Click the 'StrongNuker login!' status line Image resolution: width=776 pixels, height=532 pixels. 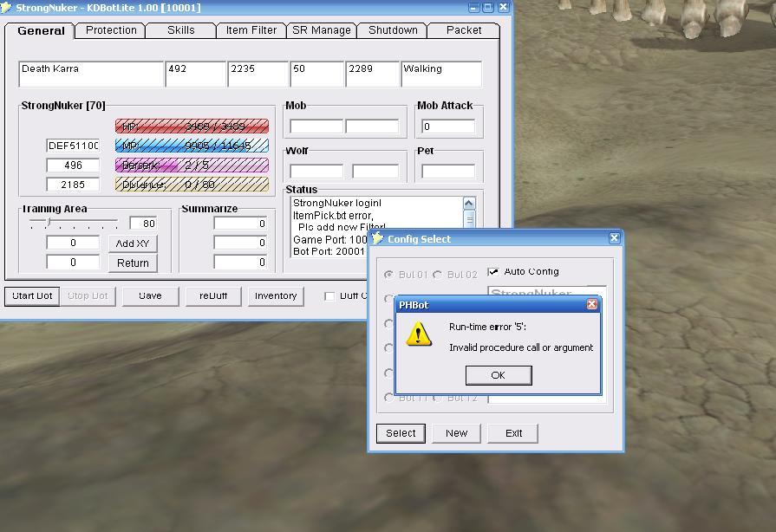coord(337,204)
